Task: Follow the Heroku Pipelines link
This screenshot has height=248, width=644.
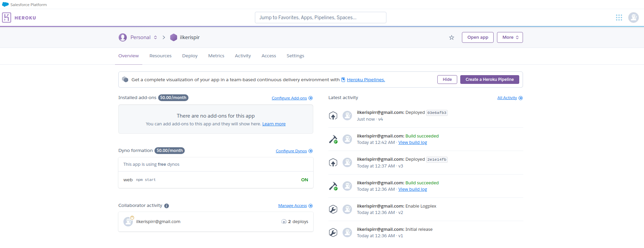Action: click(366, 80)
